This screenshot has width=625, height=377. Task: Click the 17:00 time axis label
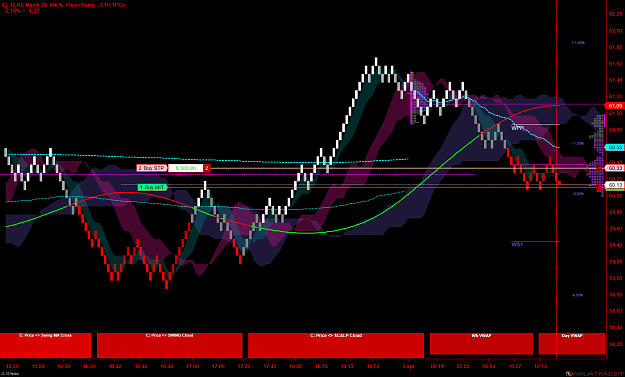click(x=193, y=366)
